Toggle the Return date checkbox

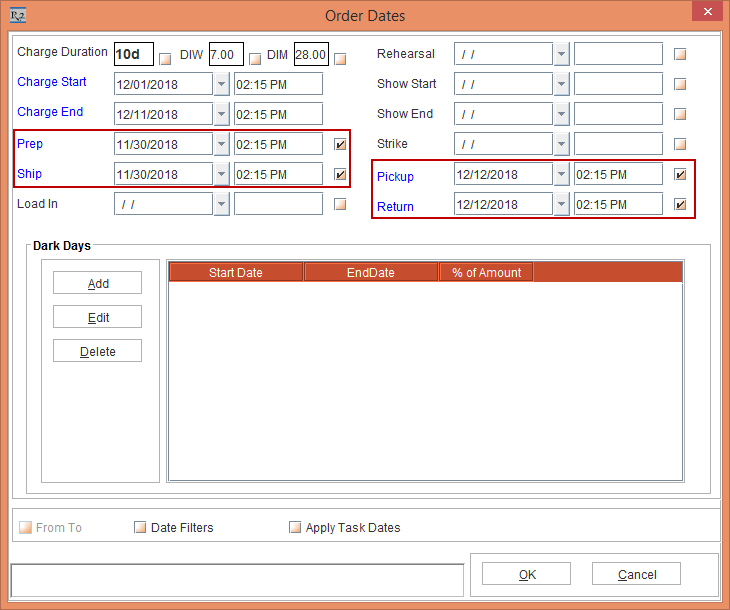tap(680, 204)
